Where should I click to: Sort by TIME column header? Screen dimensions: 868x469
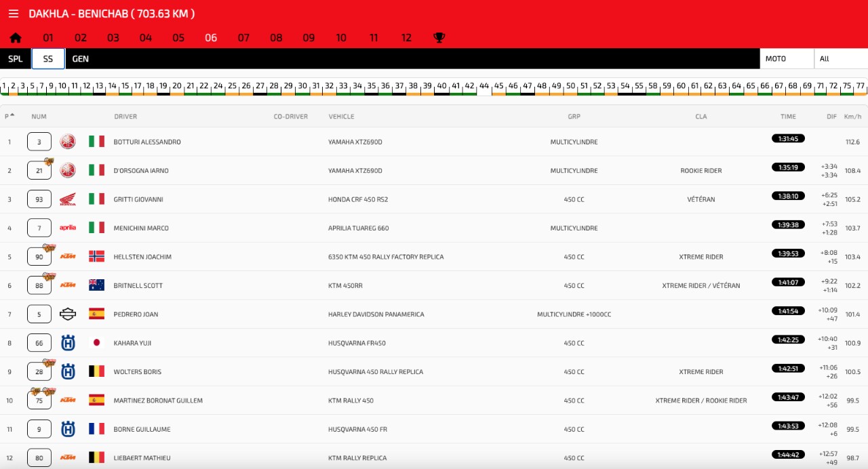click(x=788, y=117)
